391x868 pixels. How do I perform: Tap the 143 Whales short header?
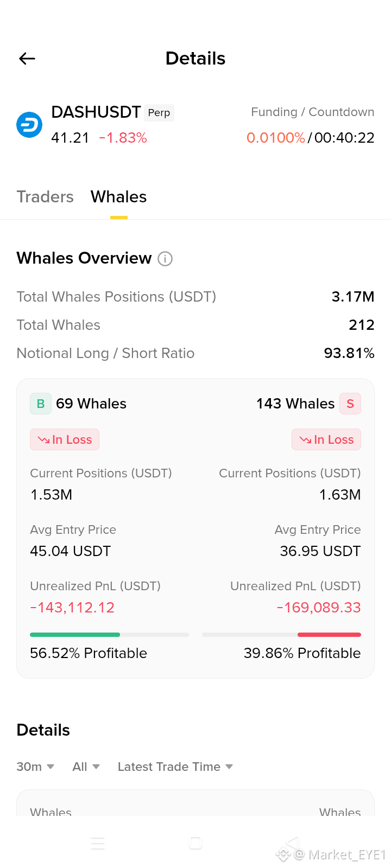point(295,404)
